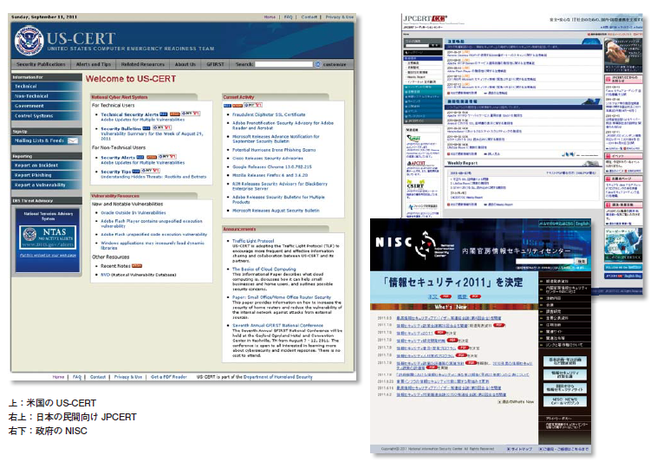Open the Alerts and Tips menu

tap(97, 62)
